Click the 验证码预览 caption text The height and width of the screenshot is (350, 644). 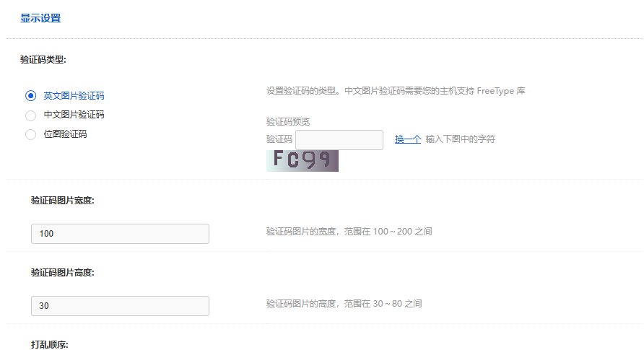click(x=288, y=122)
